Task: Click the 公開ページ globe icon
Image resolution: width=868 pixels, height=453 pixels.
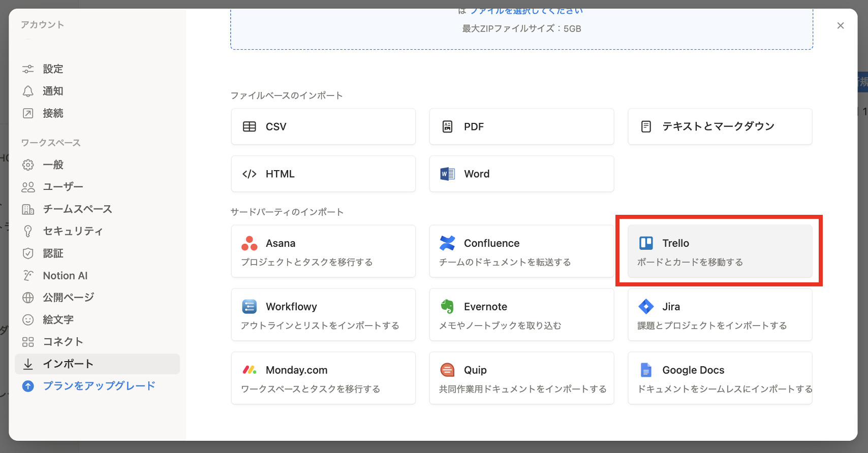Action: (28, 298)
